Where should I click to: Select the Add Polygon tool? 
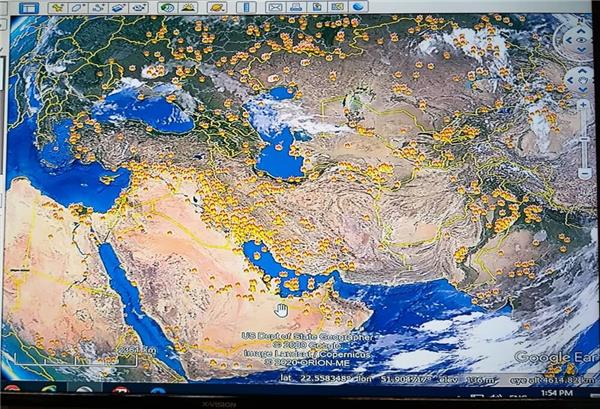pyautogui.click(x=78, y=8)
